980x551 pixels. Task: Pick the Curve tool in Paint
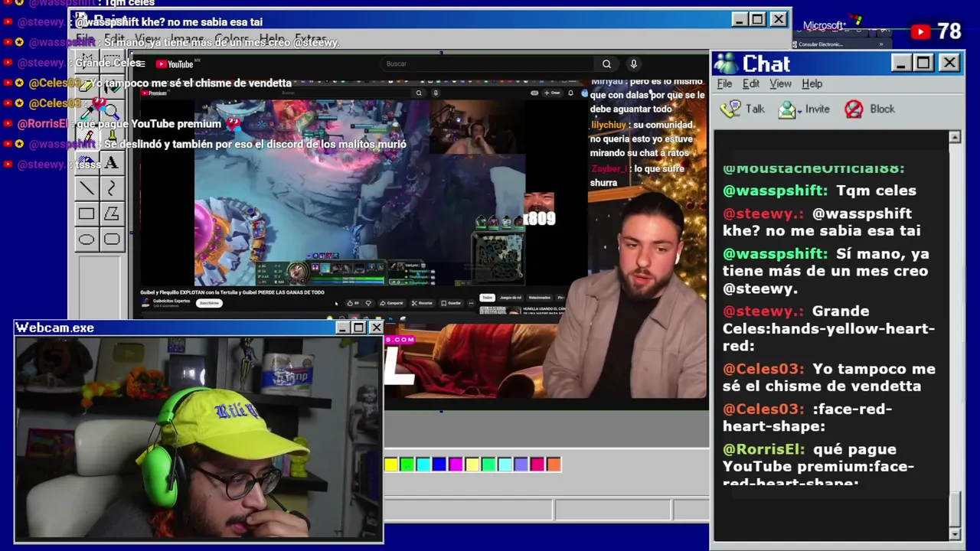point(112,188)
